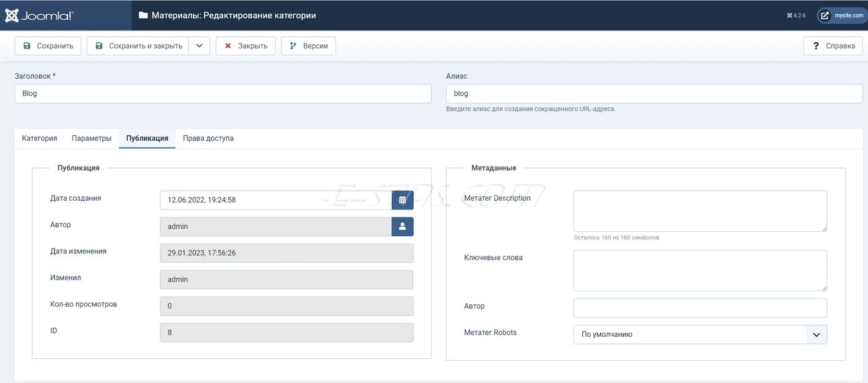Select the Публикация tab
The image size is (868, 383).
click(x=147, y=138)
